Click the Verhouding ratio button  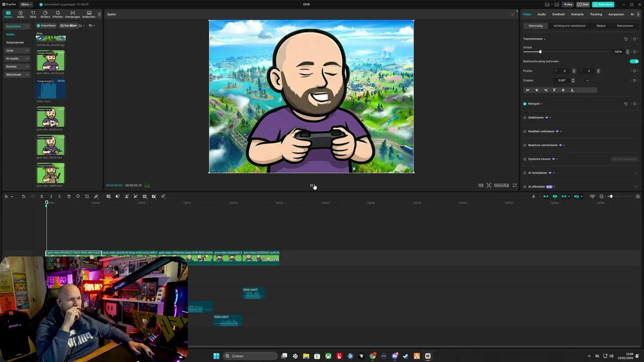tap(501, 185)
